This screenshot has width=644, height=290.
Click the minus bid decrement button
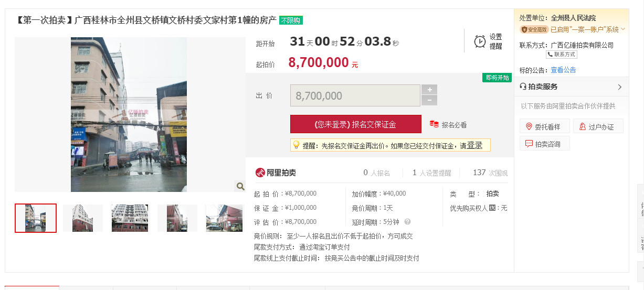pyautogui.click(x=429, y=101)
